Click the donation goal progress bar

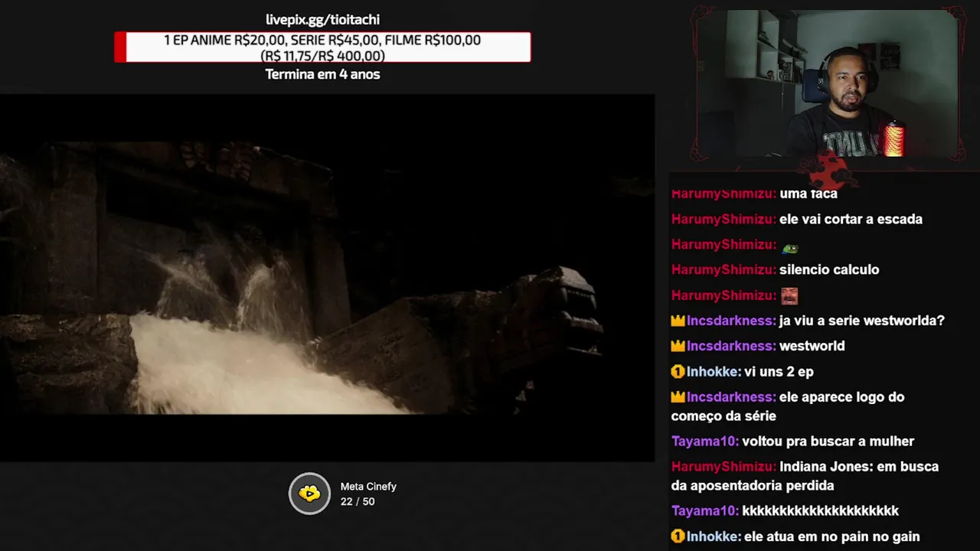(322, 47)
